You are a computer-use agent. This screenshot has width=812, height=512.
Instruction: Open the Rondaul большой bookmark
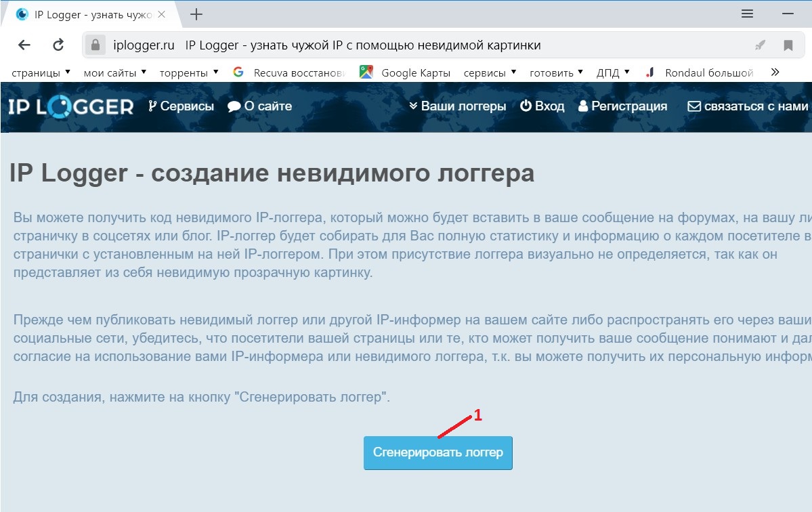[x=699, y=72]
